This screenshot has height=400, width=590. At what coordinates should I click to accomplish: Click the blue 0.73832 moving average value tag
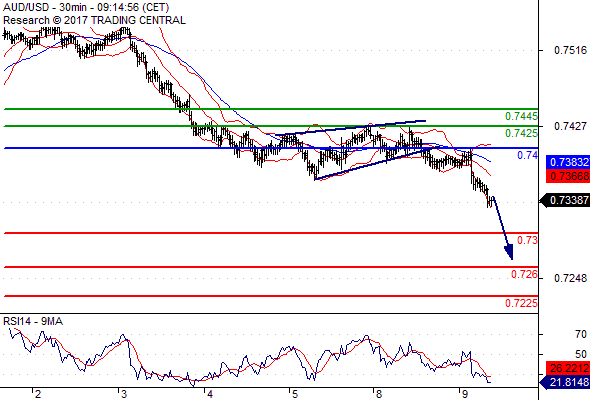pos(568,162)
